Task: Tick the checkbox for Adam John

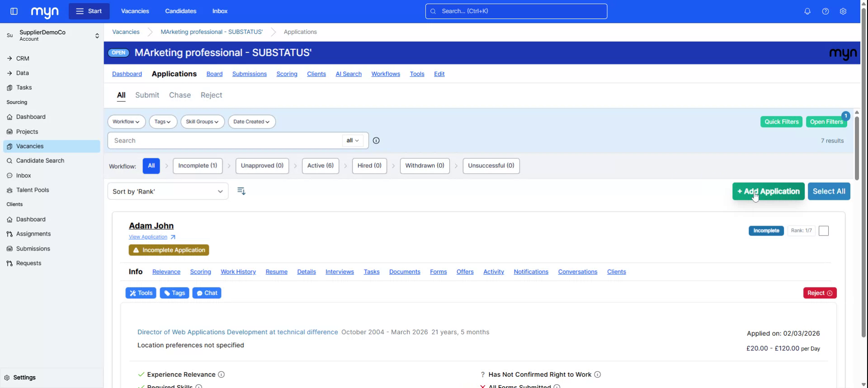Action: (823, 231)
